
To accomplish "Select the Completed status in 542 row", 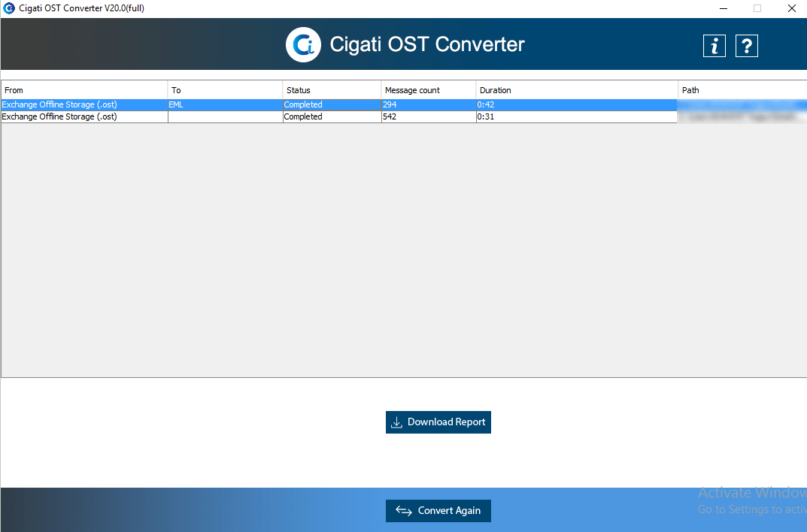I will pos(332,116).
